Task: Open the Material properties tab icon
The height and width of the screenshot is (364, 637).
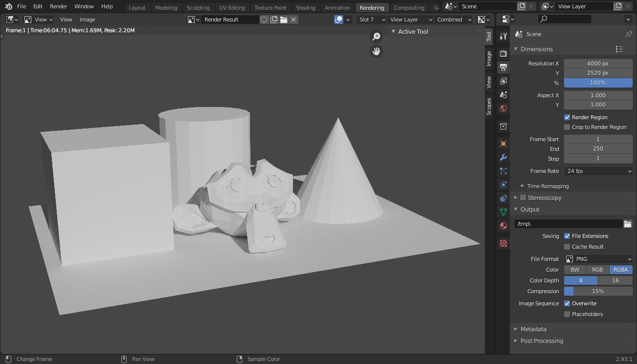Action: coord(503,226)
